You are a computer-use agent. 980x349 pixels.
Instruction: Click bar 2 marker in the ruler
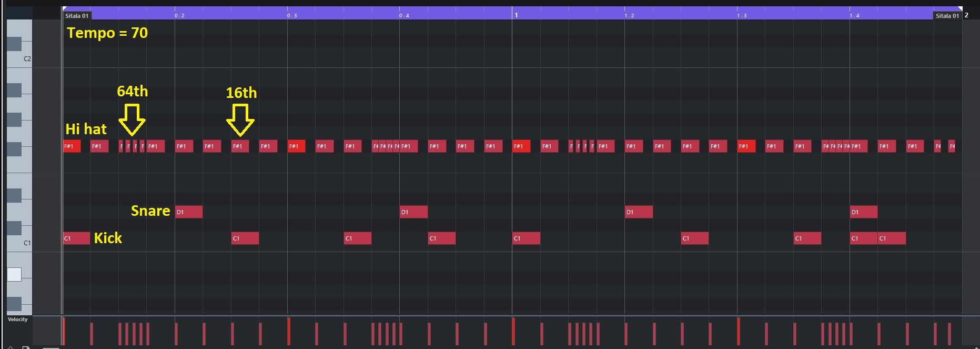966,15
